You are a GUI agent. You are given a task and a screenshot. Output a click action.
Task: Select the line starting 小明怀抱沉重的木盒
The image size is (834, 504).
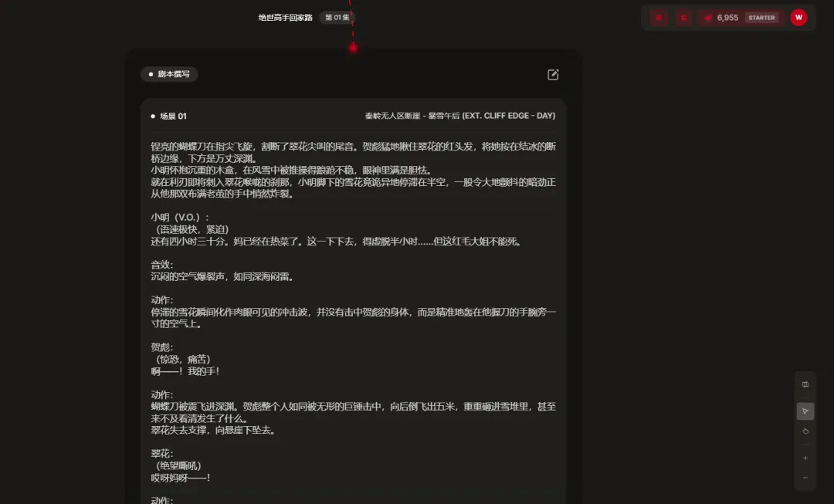[293, 170]
